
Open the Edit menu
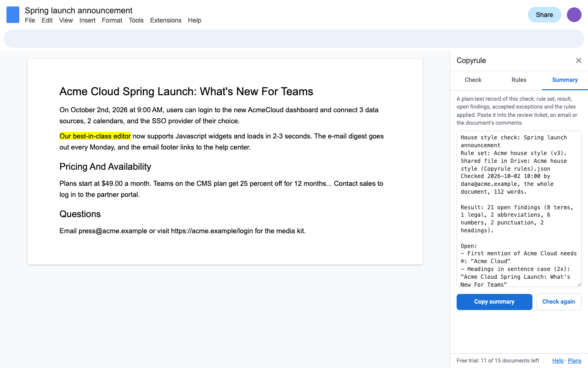pos(47,20)
